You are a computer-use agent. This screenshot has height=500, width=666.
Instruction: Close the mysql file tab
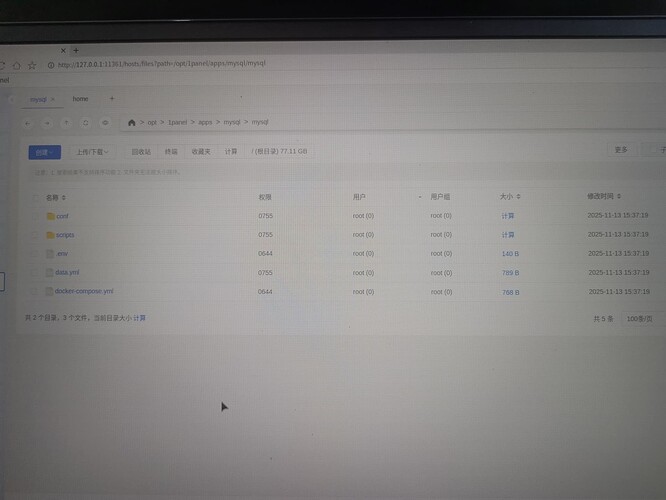pyautogui.click(x=53, y=100)
